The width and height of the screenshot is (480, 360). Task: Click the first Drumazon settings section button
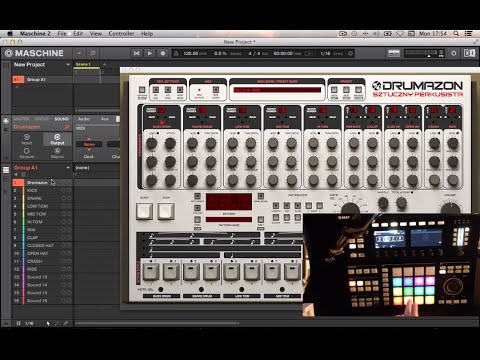[x=156, y=90]
